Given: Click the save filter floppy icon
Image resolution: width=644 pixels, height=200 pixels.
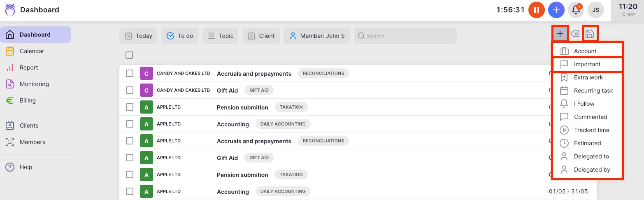Looking at the screenshot, I should [x=590, y=34].
